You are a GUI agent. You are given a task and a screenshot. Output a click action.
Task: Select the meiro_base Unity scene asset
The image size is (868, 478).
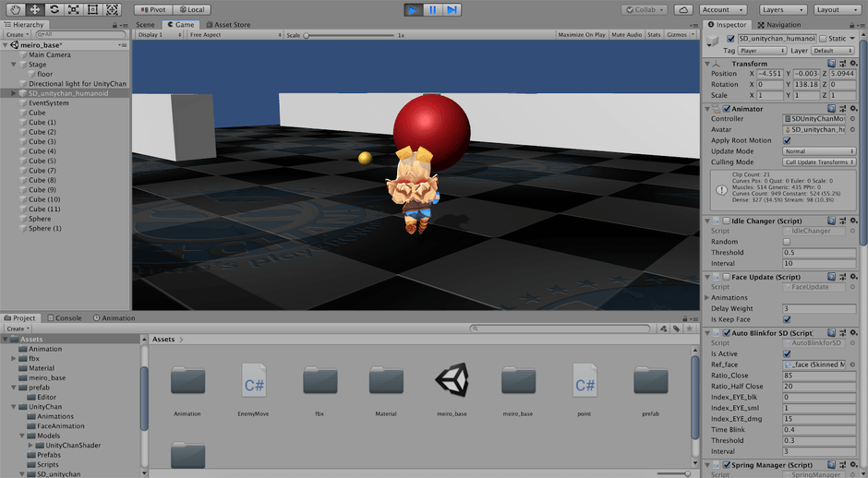[452, 388]
